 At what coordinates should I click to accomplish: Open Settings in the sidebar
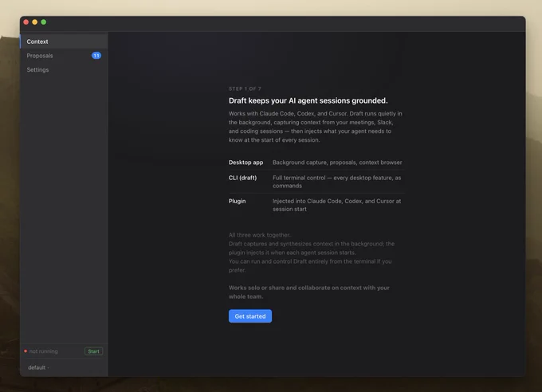click(x=64, y=70)
